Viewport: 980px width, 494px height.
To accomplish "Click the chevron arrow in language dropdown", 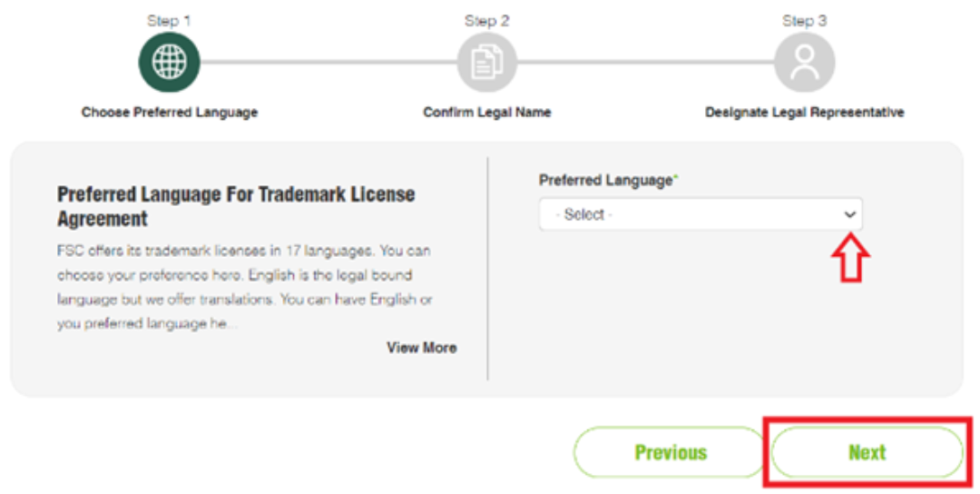I will pos(849,214).
